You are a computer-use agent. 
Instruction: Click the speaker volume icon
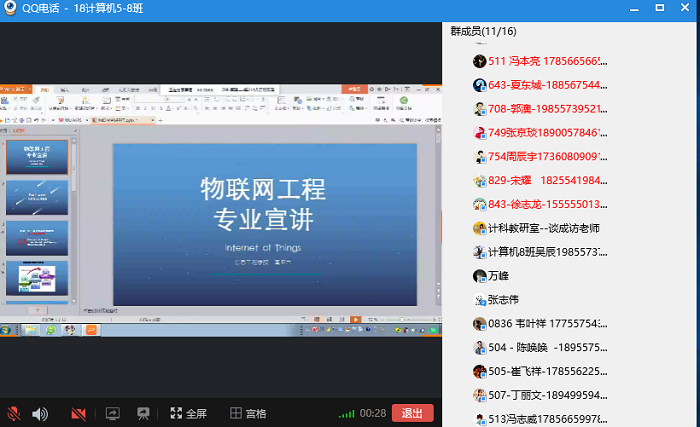40,413
